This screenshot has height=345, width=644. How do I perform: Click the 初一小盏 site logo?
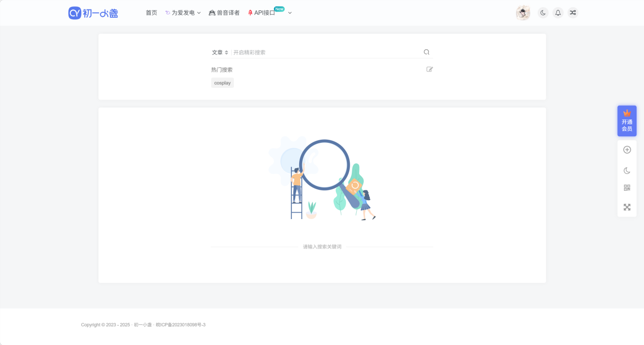click(x=93, y=13)
